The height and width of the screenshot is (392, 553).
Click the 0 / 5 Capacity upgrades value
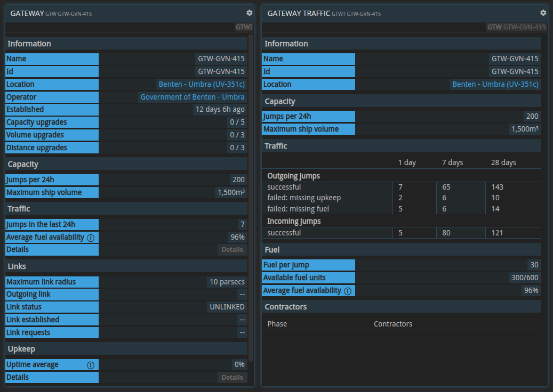[x=237, y=122]
